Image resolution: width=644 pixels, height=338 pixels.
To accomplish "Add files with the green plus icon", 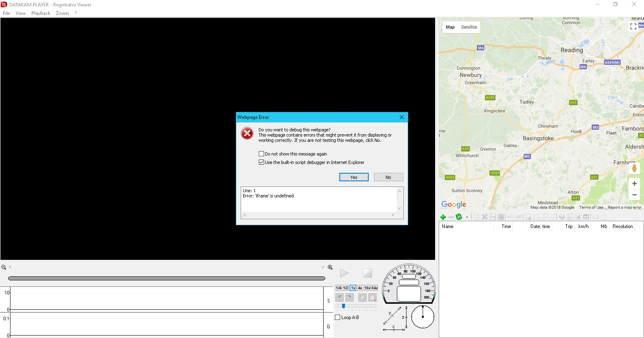I will [443, 217].
